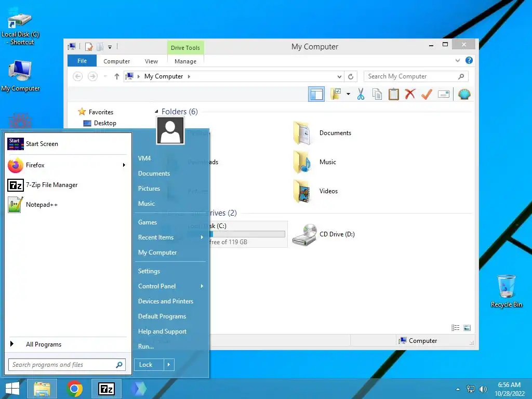Open folder options dropdown arrow in toolbar
The height and width of the screenshot is (399, 532).
(348, 94)
